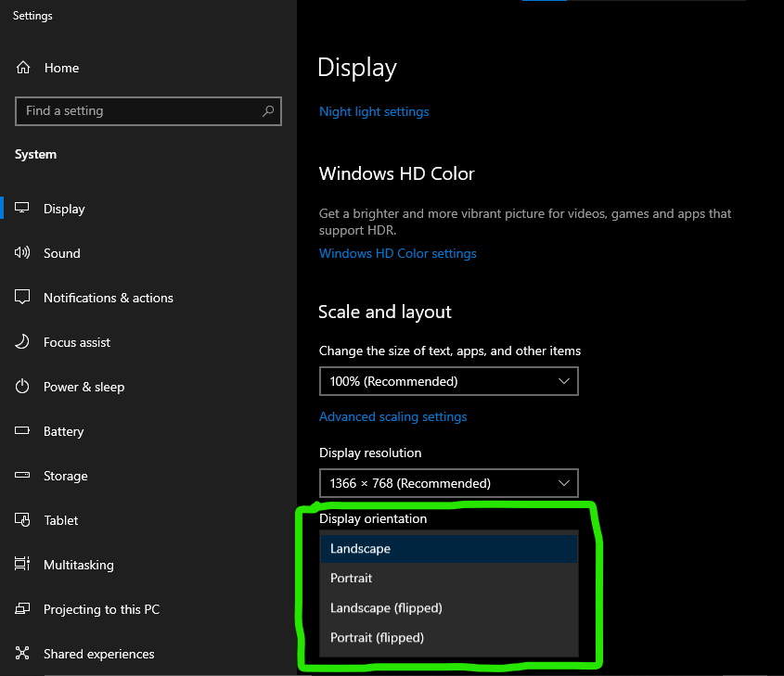Open the Storage settings icon
Viewport: 784px width, 676px height.
pos(20,476)
